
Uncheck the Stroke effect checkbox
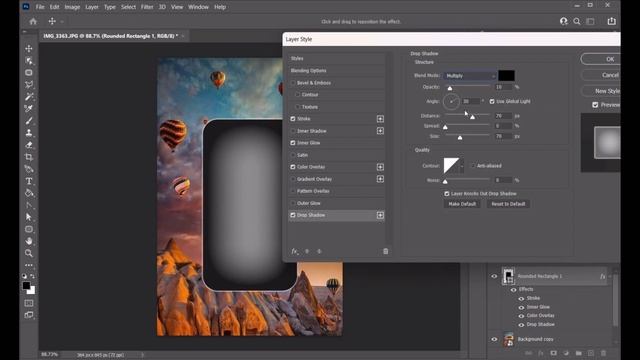coord(293,119)
